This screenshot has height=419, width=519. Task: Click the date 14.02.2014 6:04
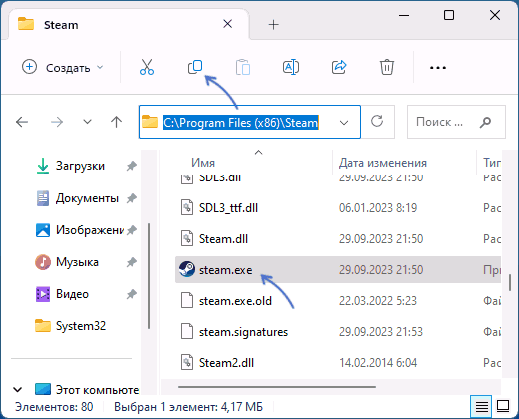378,363
